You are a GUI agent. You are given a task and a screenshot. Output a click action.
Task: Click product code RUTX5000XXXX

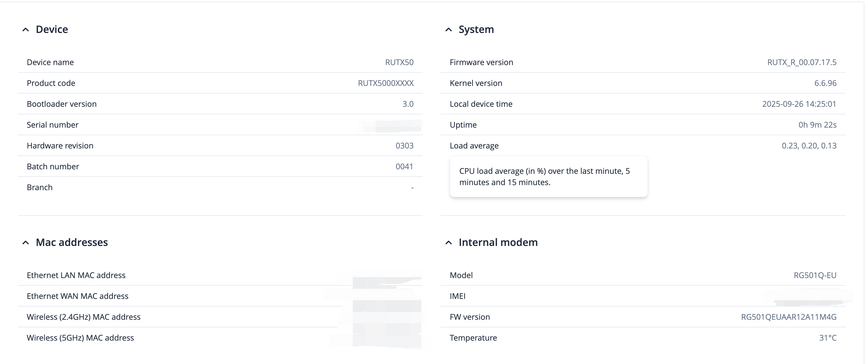pos(386,83)
